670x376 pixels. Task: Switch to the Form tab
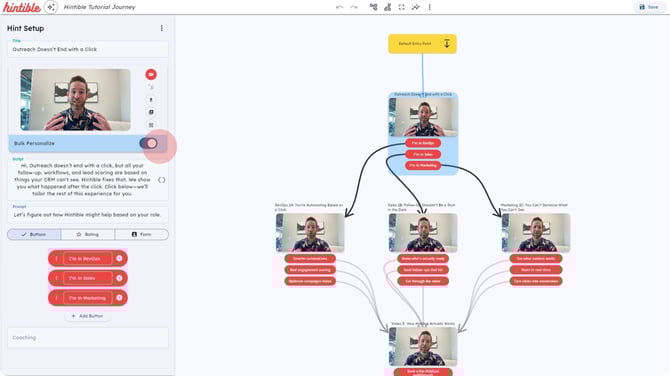coord(141,235)
